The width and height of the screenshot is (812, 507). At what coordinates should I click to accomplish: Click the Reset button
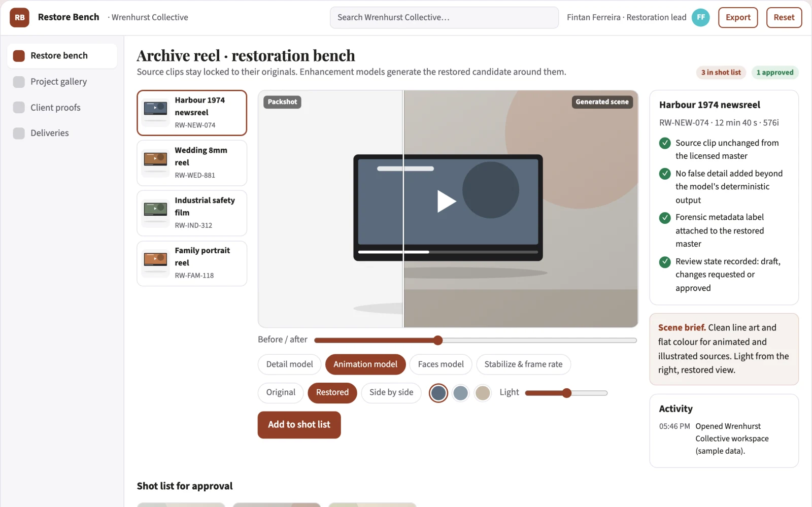(784, 17)
